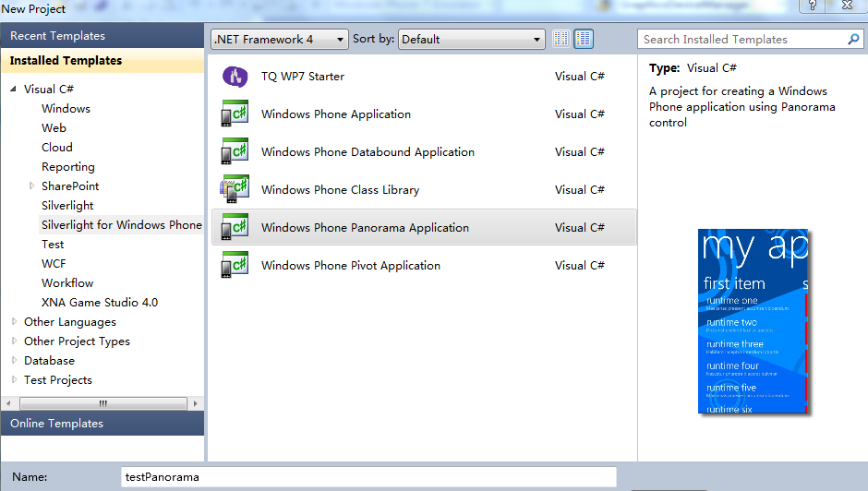Switch to small icons view
Screen dimensions: 868x491
tap(561, 39)
